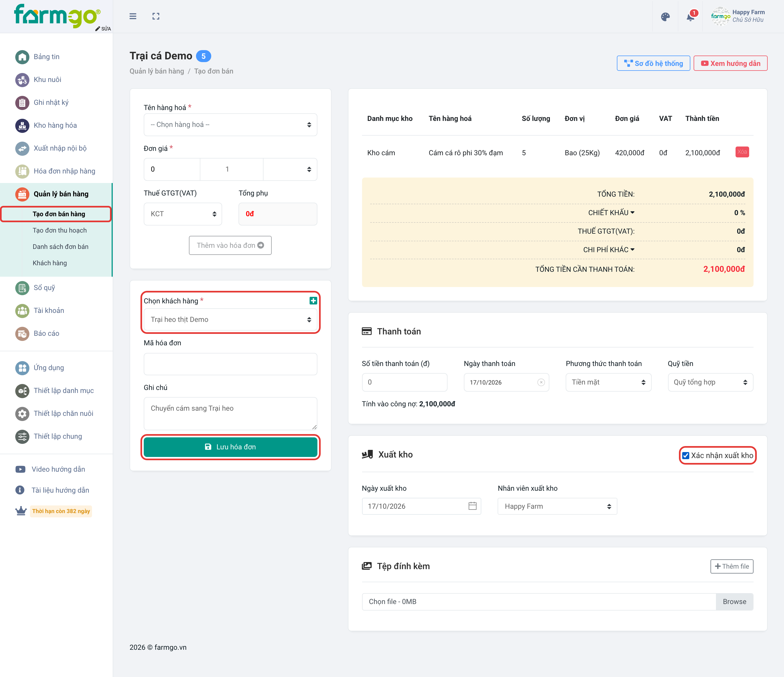Open Tạo đơn thu hoạch submenu item
Image resolution: width=784 pixels, height=677 pixels.
click(x=59, y=230)
